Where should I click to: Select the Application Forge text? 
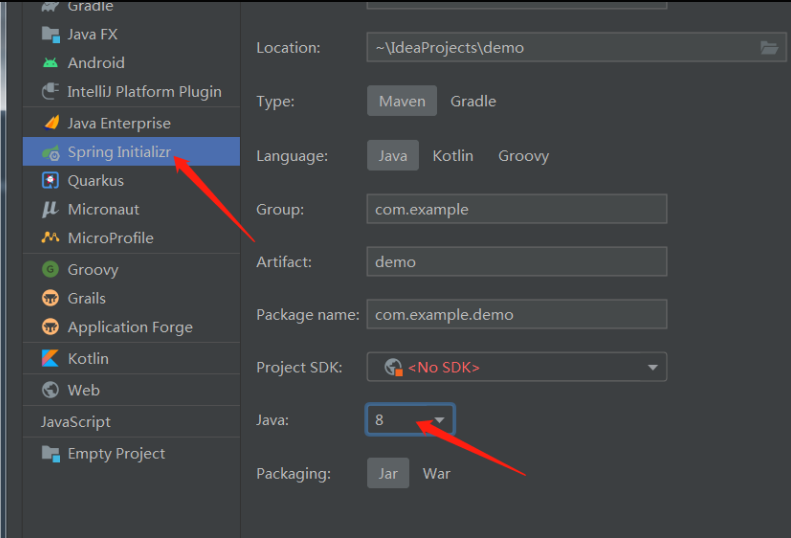click(130, 327)
